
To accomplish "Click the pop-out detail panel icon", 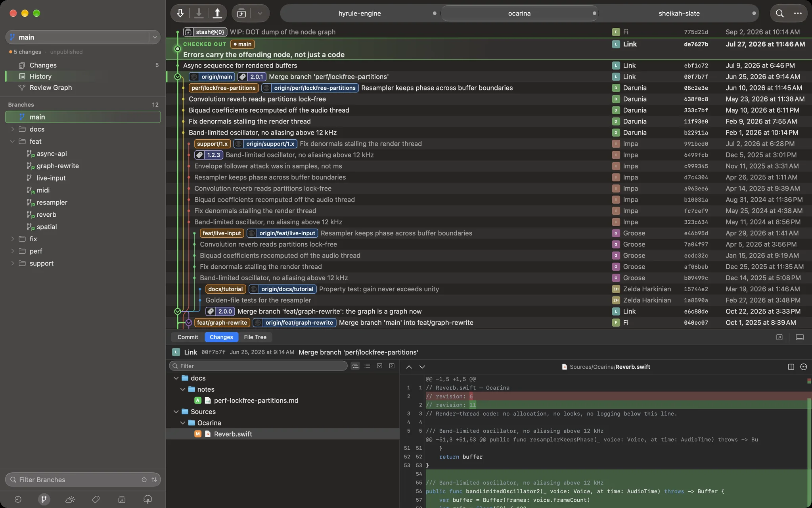I will pyautogui.click(x=779, y=337).
